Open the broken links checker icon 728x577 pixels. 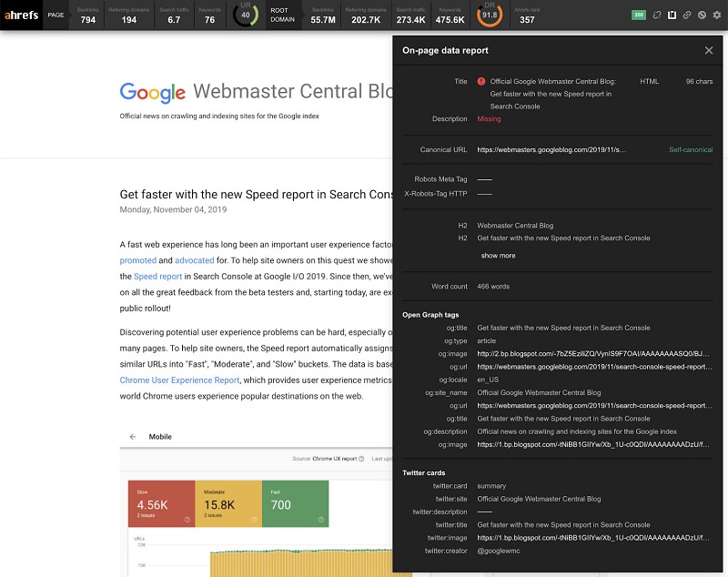(656, 15)
